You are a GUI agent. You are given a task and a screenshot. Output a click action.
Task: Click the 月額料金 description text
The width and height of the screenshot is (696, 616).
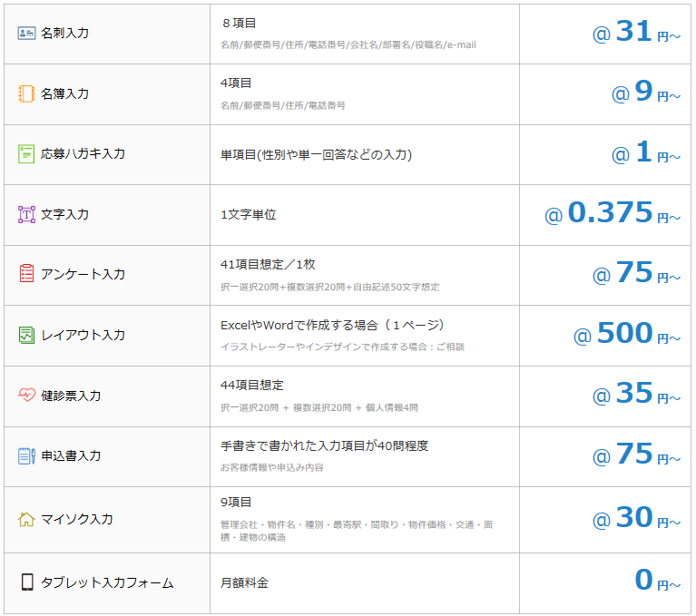click(244, 582)
